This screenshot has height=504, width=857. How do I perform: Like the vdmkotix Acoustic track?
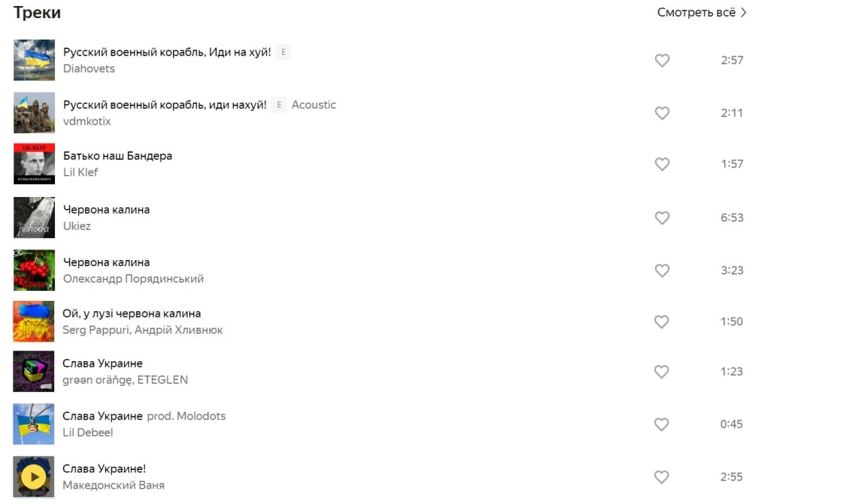point(662,113)
